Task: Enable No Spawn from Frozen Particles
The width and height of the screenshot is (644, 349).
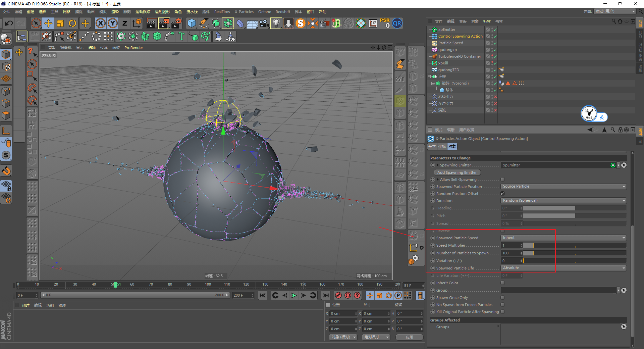Action: pos(502,305)
